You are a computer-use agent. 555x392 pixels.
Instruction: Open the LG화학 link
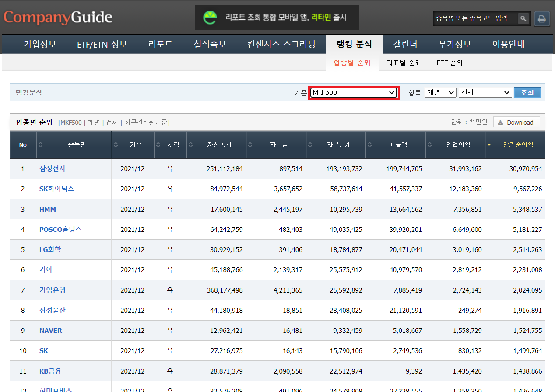pos(50,249)
